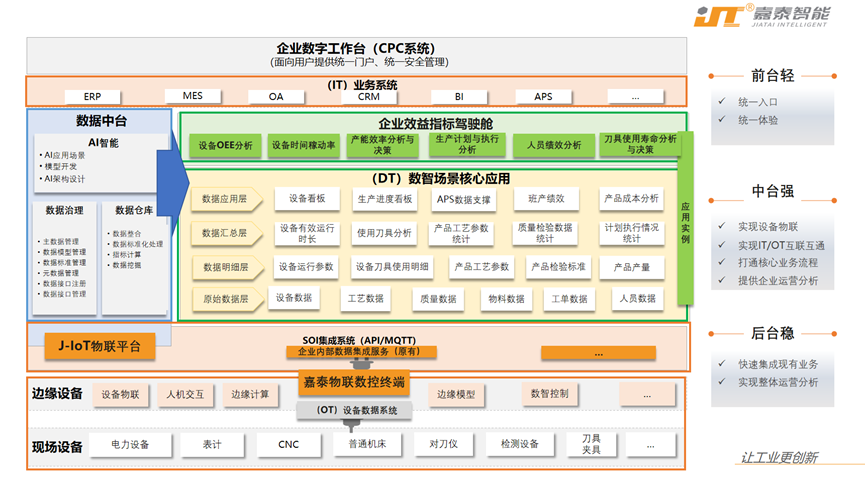
Task: Open the CRM system box
Action: (368, 97)
